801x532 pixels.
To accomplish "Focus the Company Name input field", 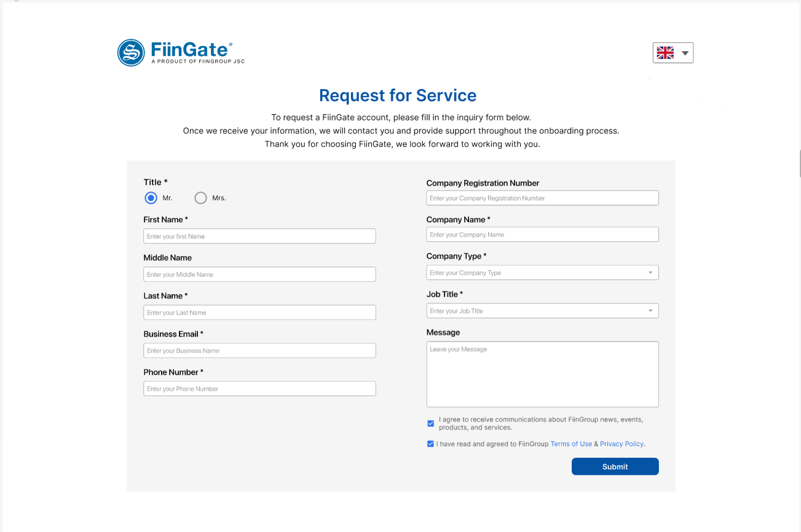I will pos(542,234).
